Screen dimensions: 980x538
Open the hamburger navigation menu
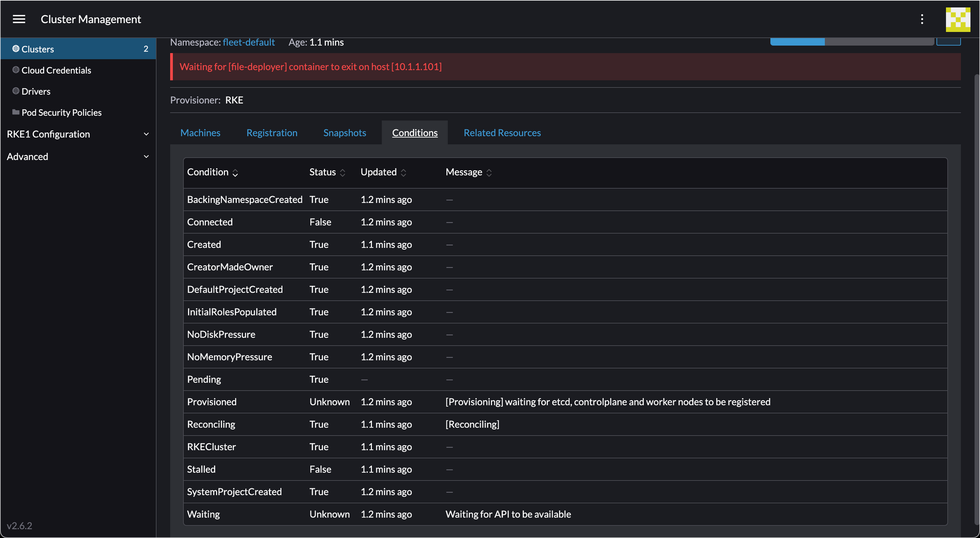tap(19, 19)
